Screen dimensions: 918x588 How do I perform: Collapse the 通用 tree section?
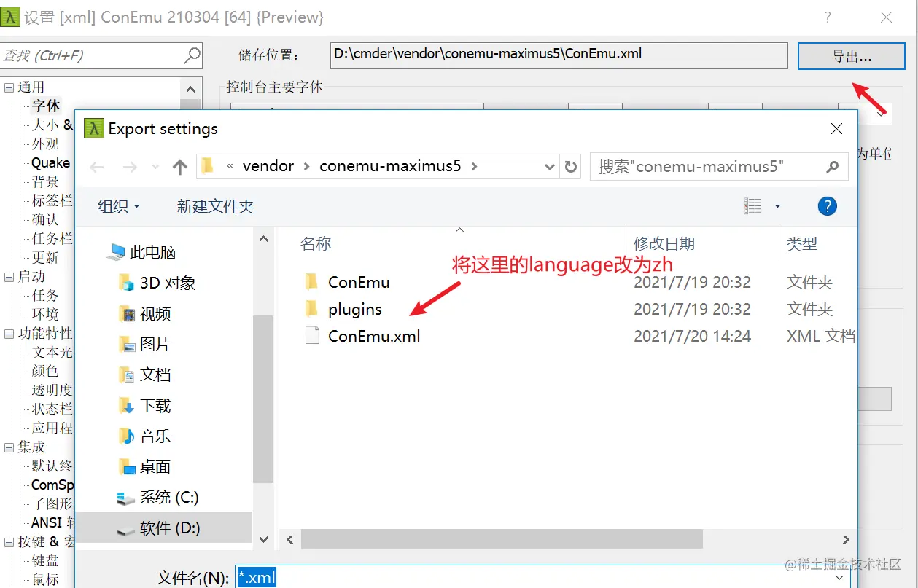click(9, 87)
